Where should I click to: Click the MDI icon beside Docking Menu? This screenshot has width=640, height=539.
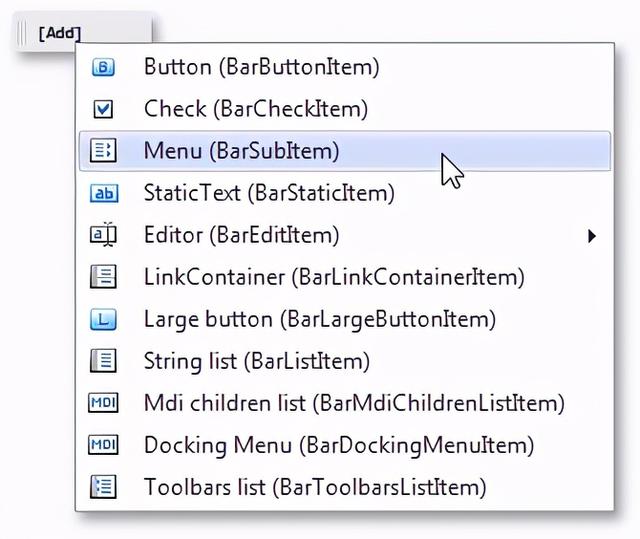(103, 444)
